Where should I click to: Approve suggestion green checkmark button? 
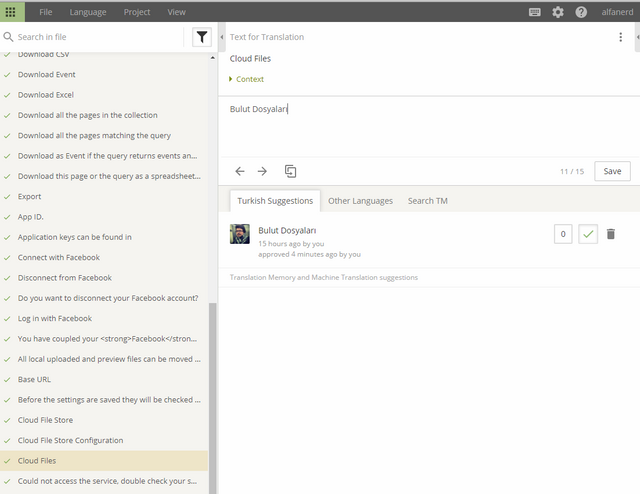coord(588,234)
